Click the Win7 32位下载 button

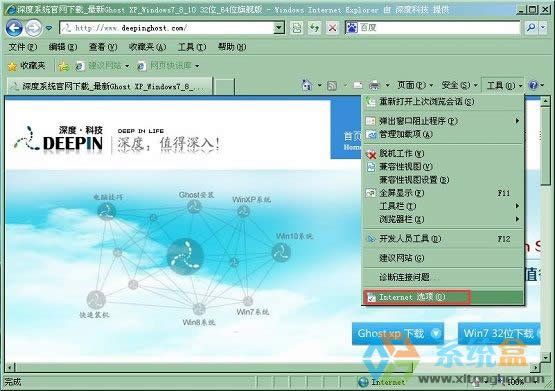point(499,333)
